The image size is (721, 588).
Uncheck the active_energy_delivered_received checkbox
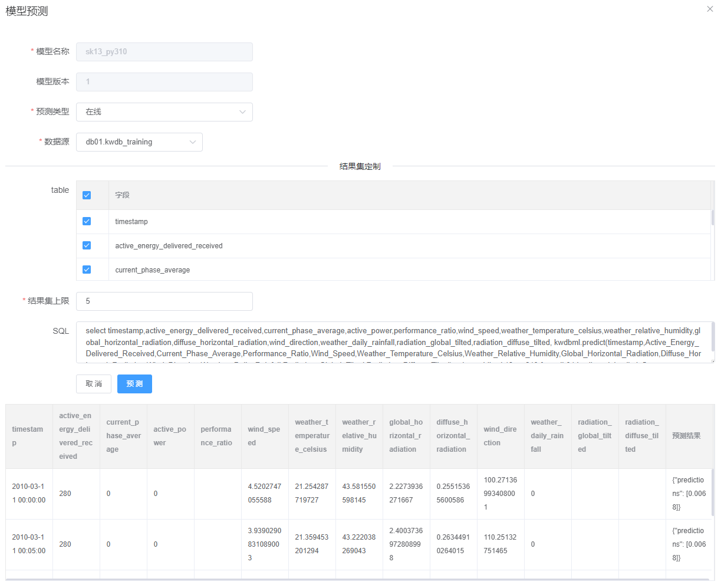[87, 245]
